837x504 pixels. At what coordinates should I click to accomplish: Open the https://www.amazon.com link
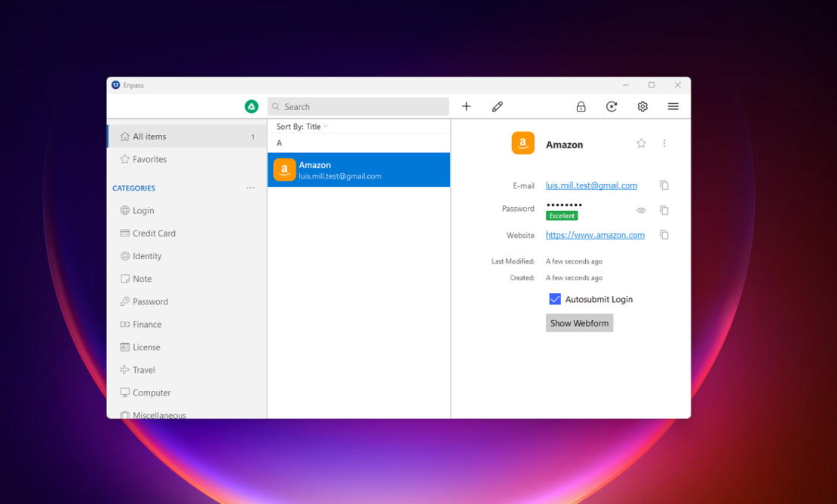pos(595,235)
